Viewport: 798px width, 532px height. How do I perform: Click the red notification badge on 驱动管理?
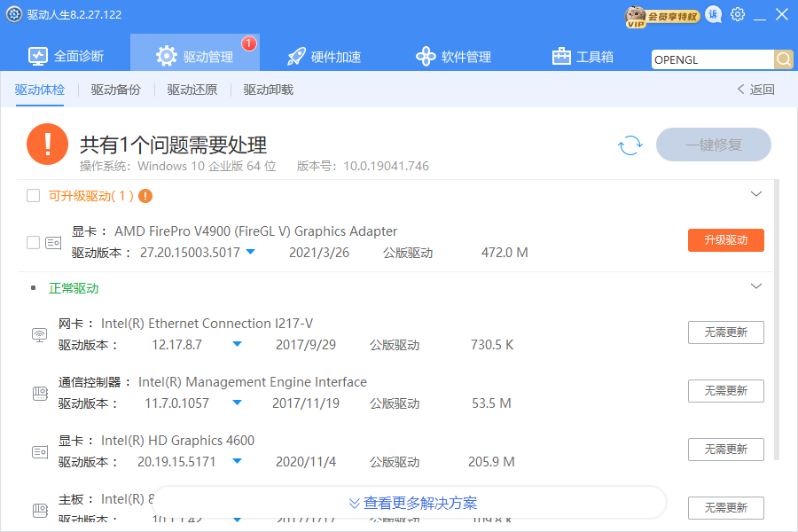249,43
